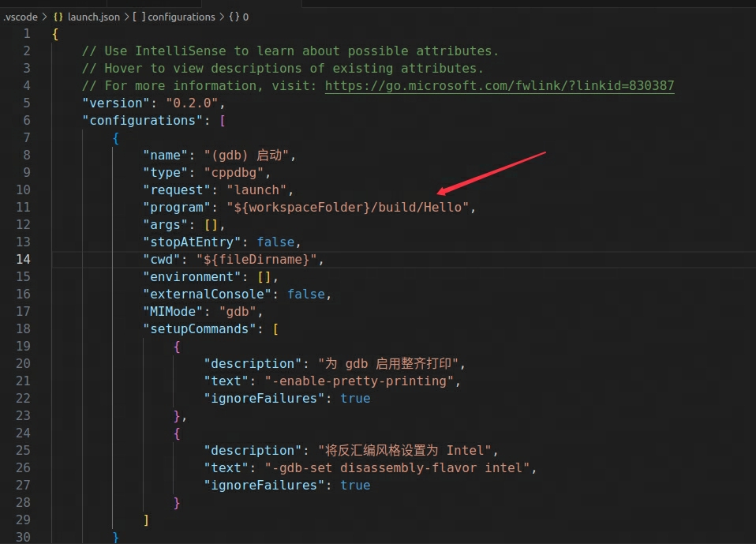The height and width of the screenshot is (544, 756).
Task: Place cursor on "version" key
Action: (x=116, y=103)
